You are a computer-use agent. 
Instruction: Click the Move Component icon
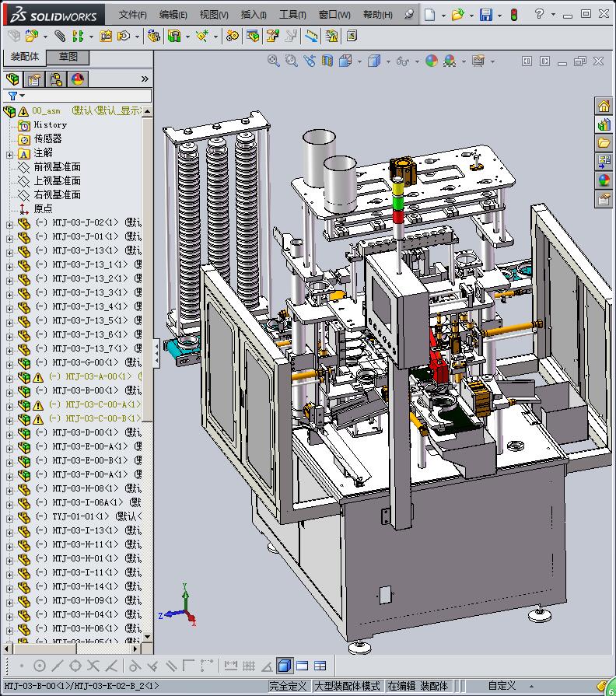[124, 36]
